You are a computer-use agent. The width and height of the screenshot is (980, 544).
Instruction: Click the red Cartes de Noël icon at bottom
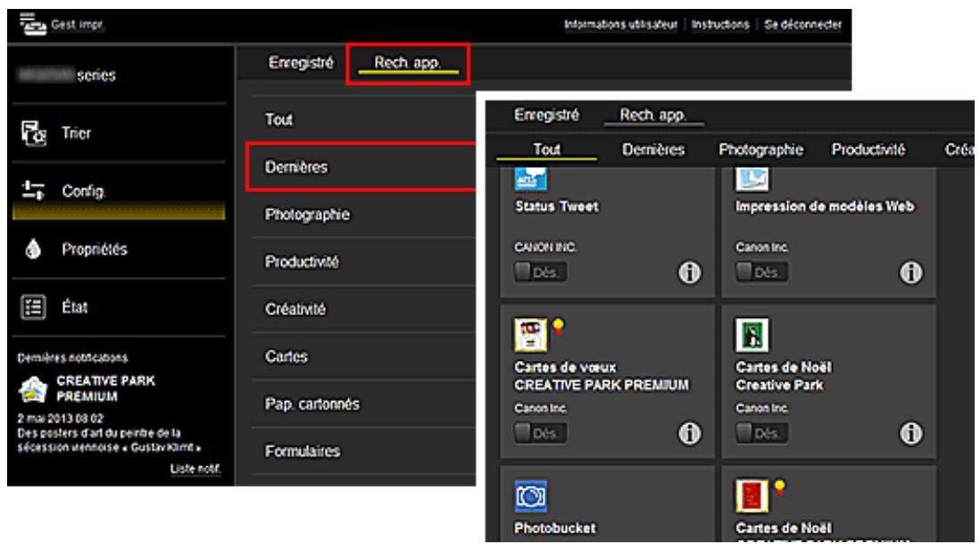(752, 496)
